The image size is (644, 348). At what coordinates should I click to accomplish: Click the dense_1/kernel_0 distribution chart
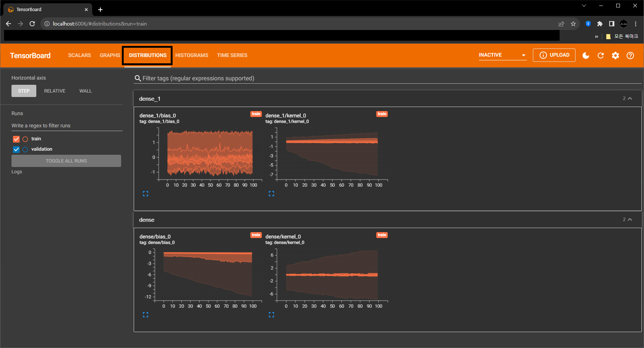331,154
